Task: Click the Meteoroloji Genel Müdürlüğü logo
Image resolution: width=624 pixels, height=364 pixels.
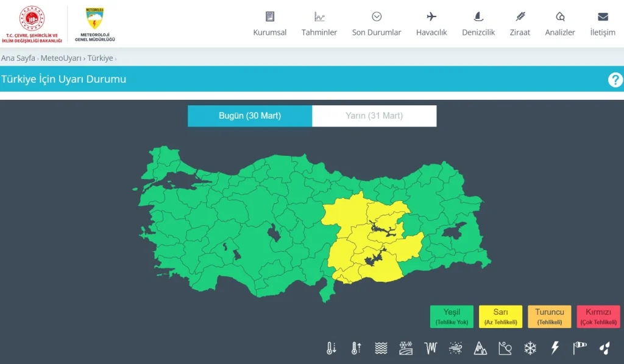Action: [94, 24]
